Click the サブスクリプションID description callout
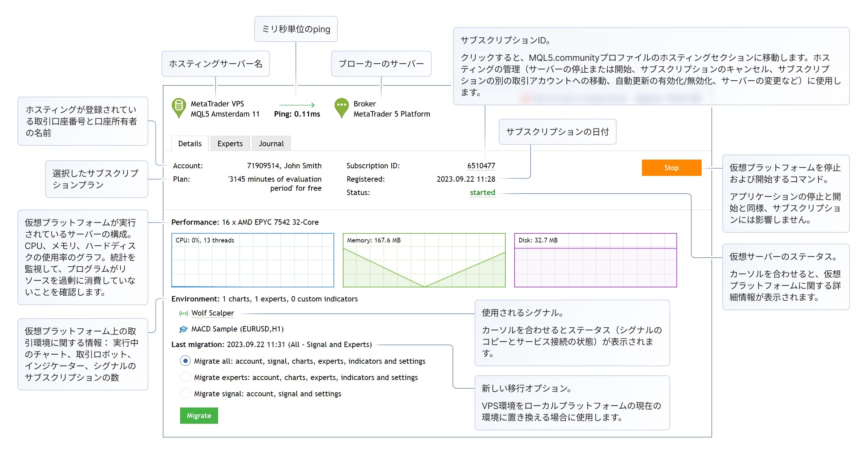Image resolution: width=868 pixels, height=456 pixels. [651, 66]
